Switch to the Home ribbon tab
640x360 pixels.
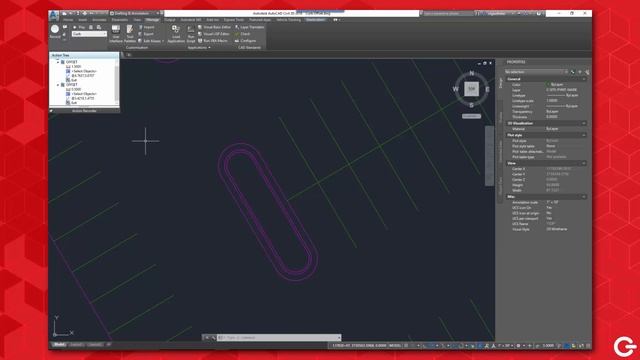[x=68, y=20]
